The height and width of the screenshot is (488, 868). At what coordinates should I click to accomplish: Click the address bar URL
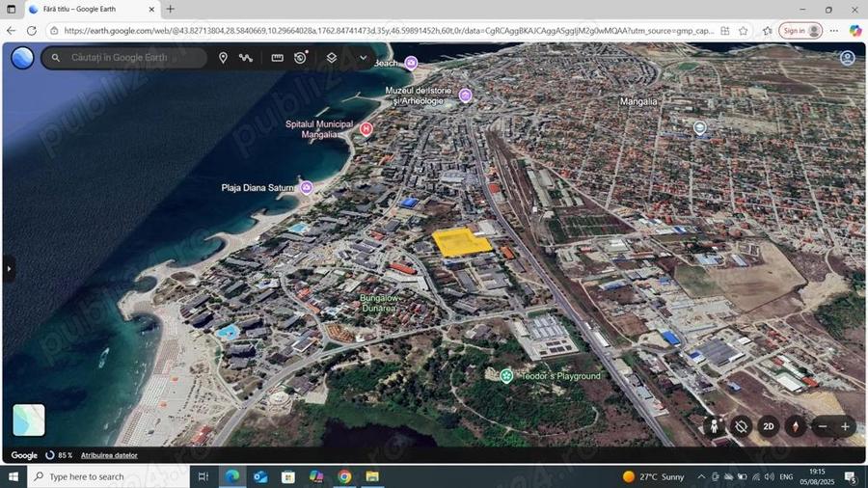[x=389, y=31]
